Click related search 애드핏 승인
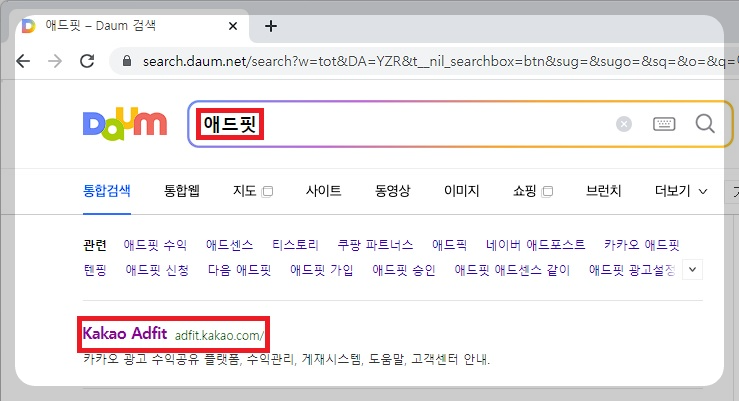Viewport: 739px width, 401px height. (404, 270)
